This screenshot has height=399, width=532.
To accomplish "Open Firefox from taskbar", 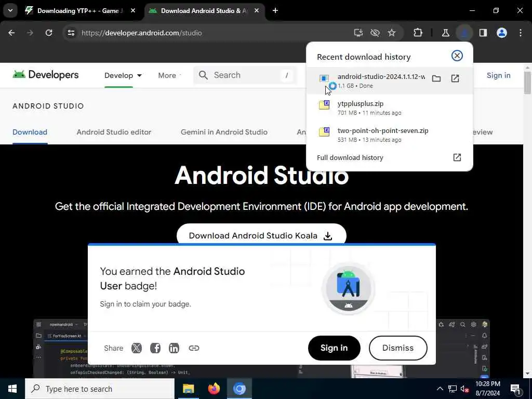I will tap(214, 389).
